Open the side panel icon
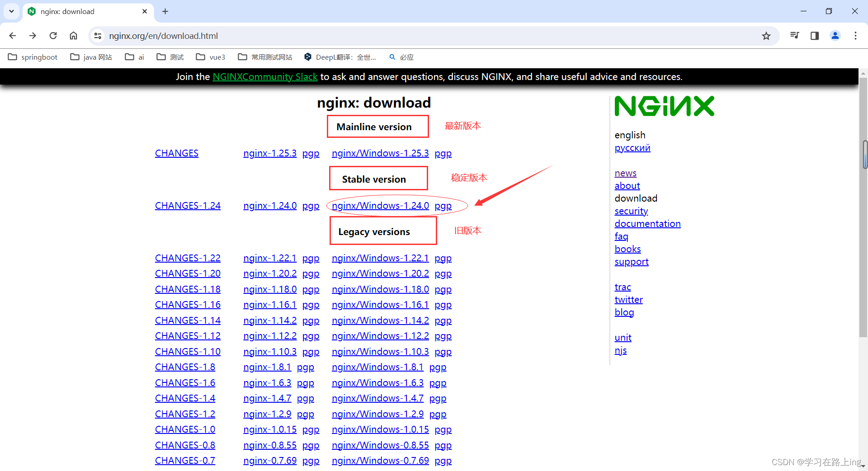The height and width of the screenshot is (471, 868). (814, 36)
